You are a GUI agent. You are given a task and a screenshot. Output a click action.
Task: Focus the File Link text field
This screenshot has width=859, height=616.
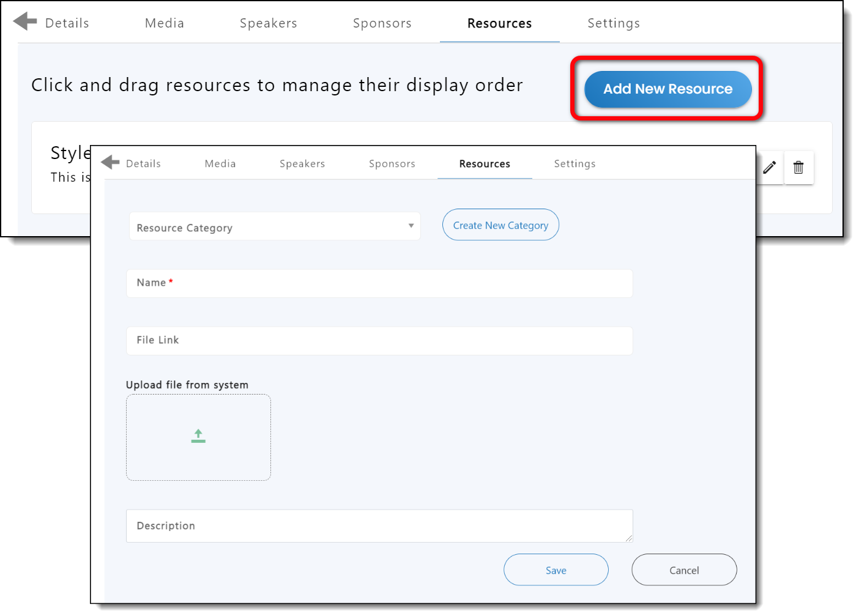(379, 341)
